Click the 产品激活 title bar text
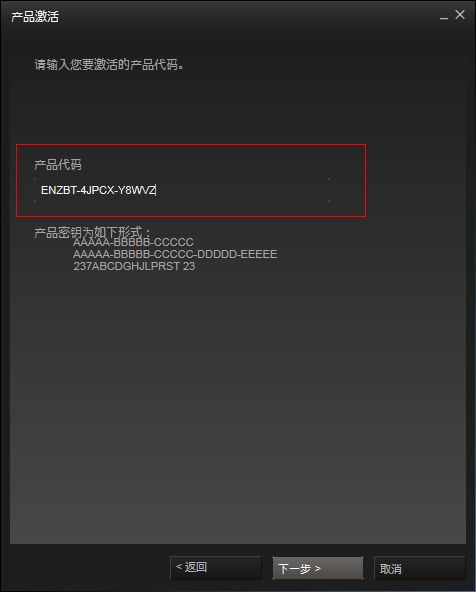The height and width of the screenshot is (592, 476). (x=35, y=17)
